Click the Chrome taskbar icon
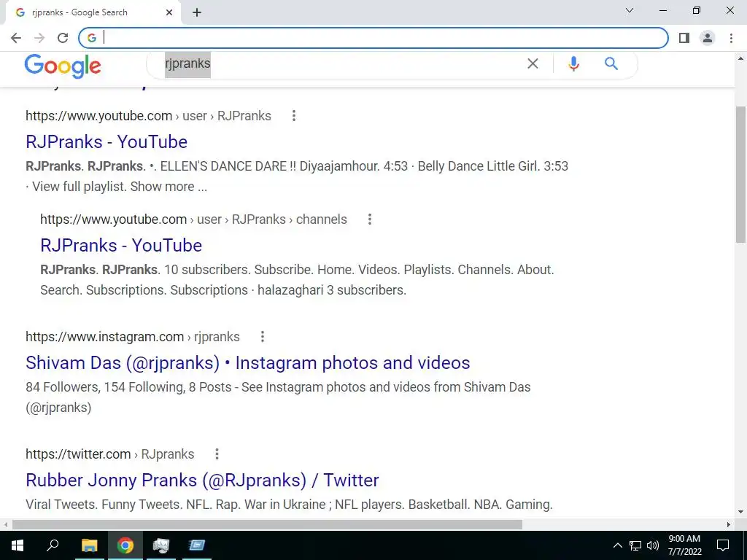Viewport: 747px width, 560px height. click(125, 545)
